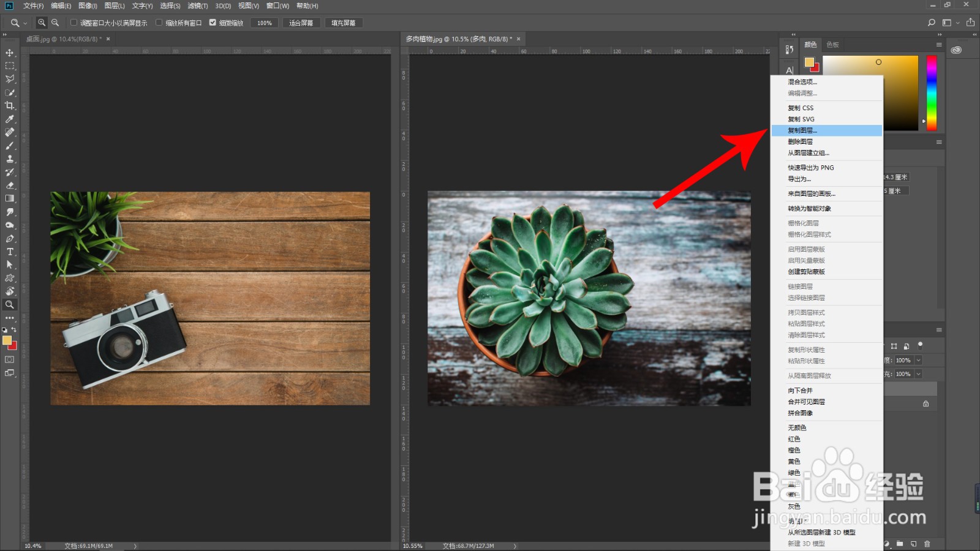Image resolution: width=980 pixels, height=551 pixels.
Task: Select the Gradient tool
Action: [x=10, y=198]
